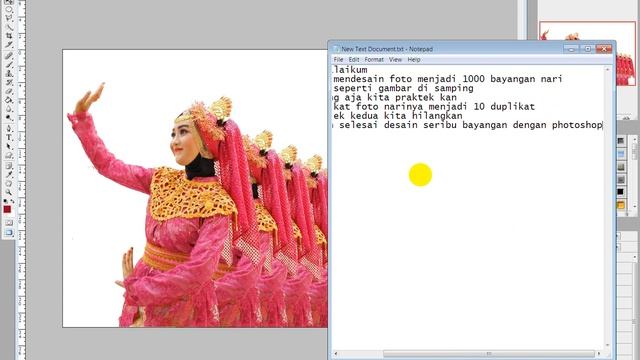640x360 pixels.
Task: Apply the first gray style swatch
Action: coord(621,141)
